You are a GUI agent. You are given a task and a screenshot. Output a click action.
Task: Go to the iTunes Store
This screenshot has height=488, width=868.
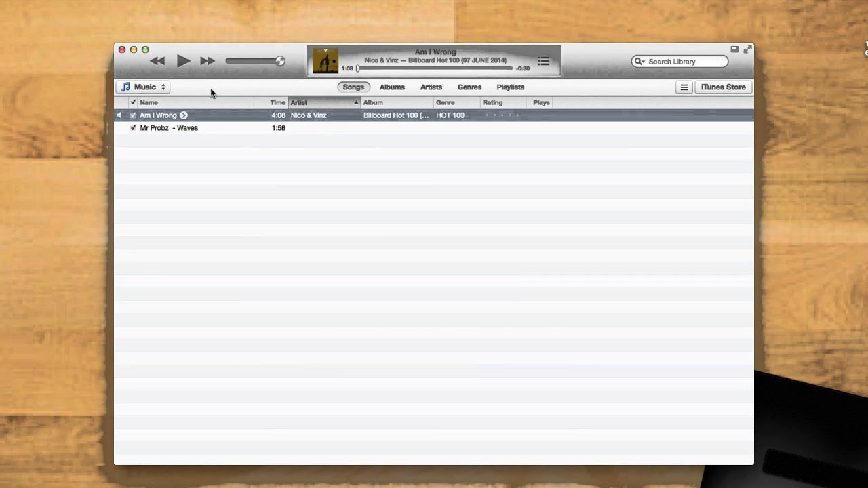coord(723,87)
